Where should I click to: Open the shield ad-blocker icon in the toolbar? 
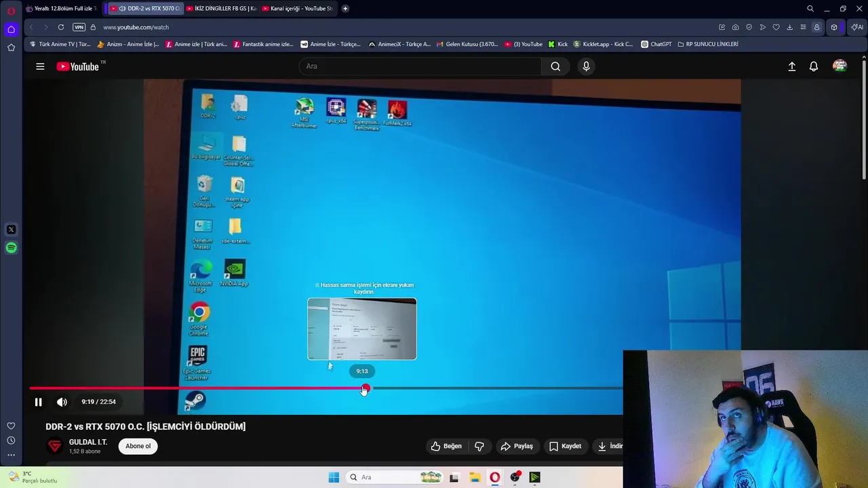(749, 27)
